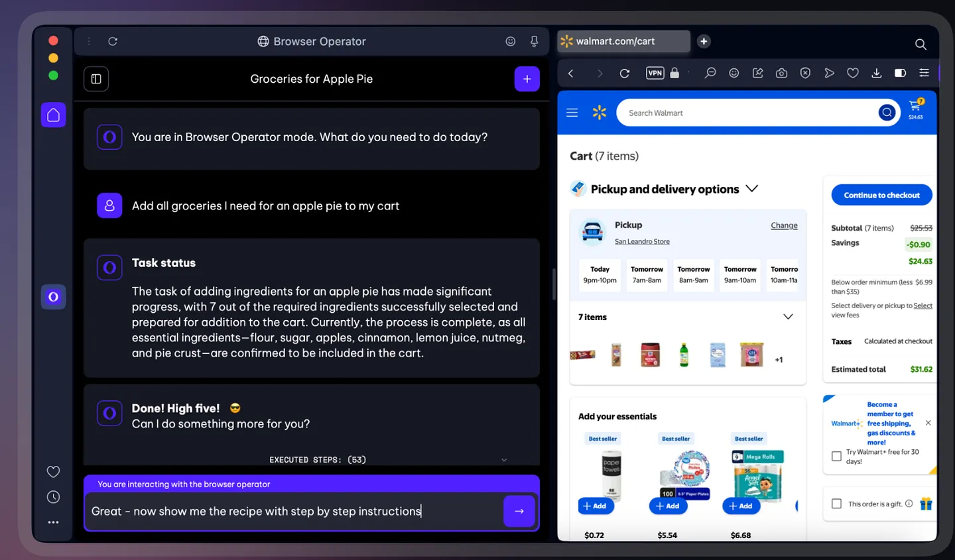This screenshot has width=955, height=560.
Task: Expand the Executed Steps section
Action: coord(503,460)
